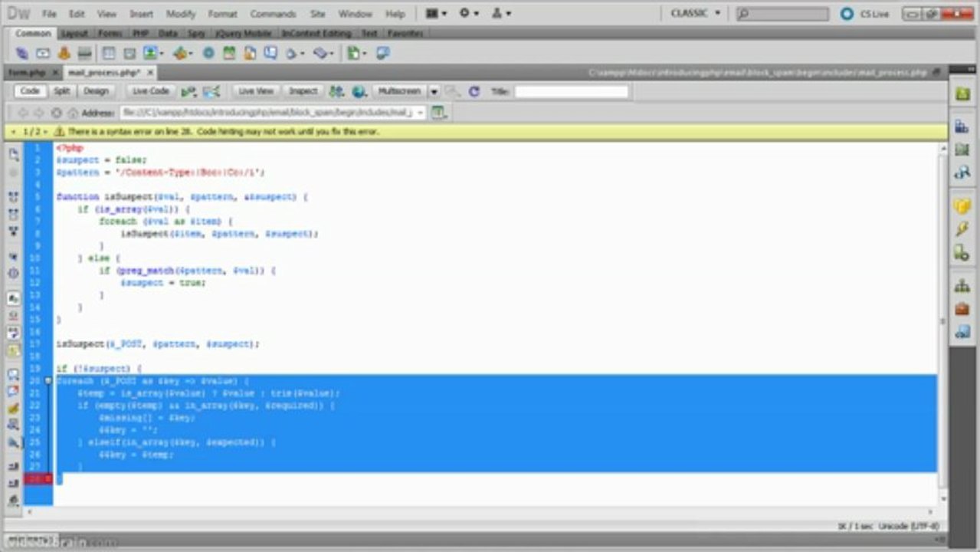Toggle Split view button
This screenshot has width=980, height=552.
[x=62, y=91]
